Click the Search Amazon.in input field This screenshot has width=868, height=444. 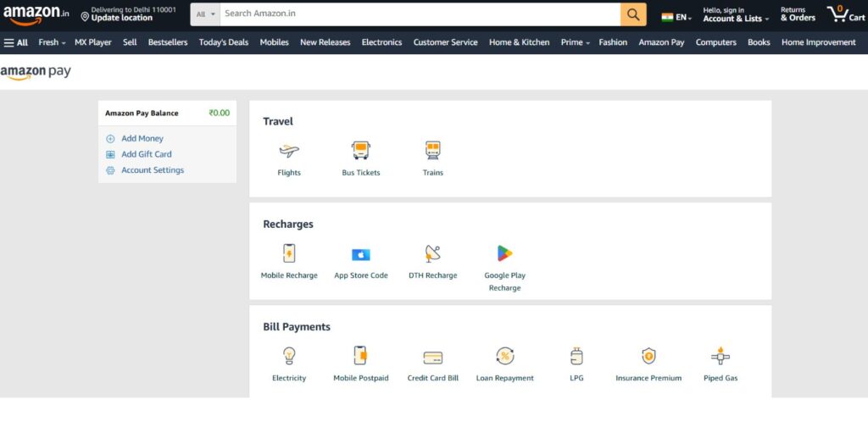tap(420, 14)
